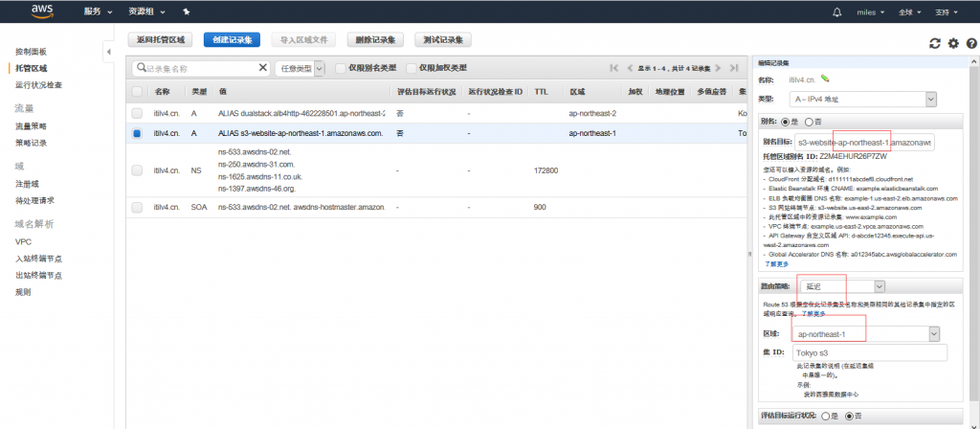Open the 任意类型 record type filter dropdown
Screen dimensions: 980x429
300,68
